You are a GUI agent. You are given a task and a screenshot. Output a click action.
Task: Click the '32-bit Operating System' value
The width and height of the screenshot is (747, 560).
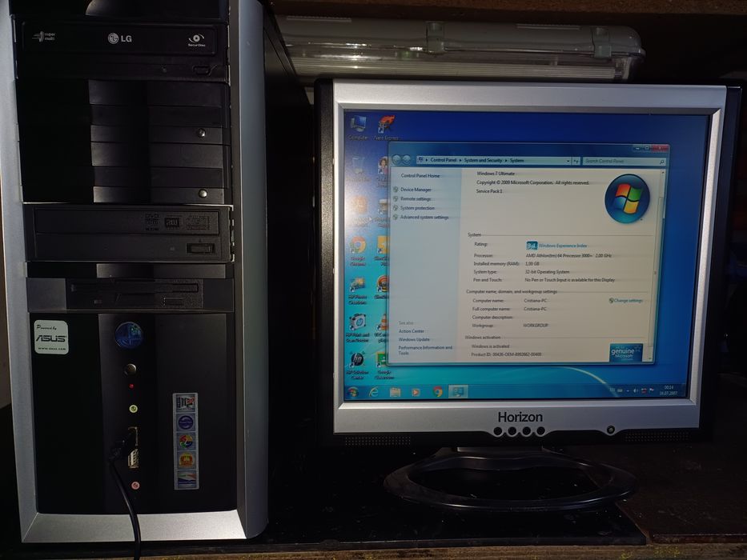click(x=547, y=272)
